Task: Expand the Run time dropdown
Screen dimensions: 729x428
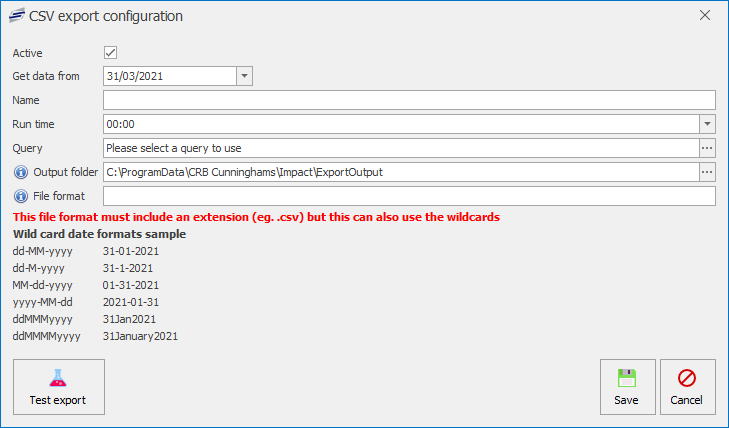Action: tap(707, 124)
